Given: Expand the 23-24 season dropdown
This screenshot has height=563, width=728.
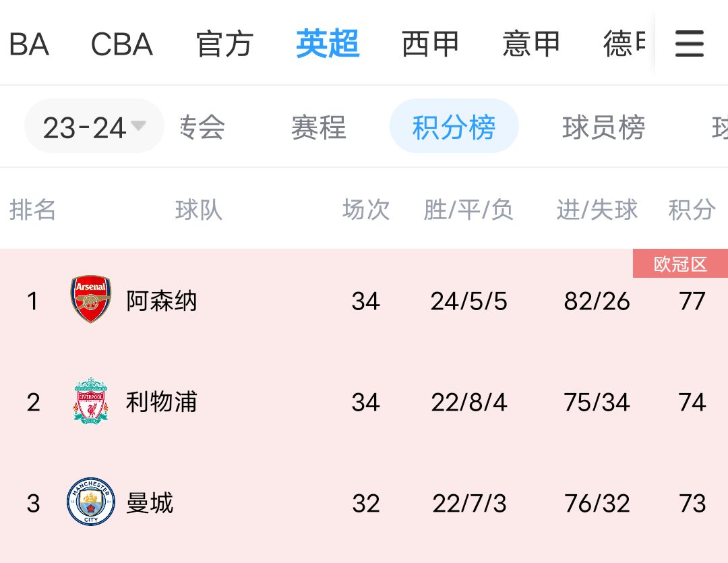Looking at the screenshot, I should (x=94, y=127).
